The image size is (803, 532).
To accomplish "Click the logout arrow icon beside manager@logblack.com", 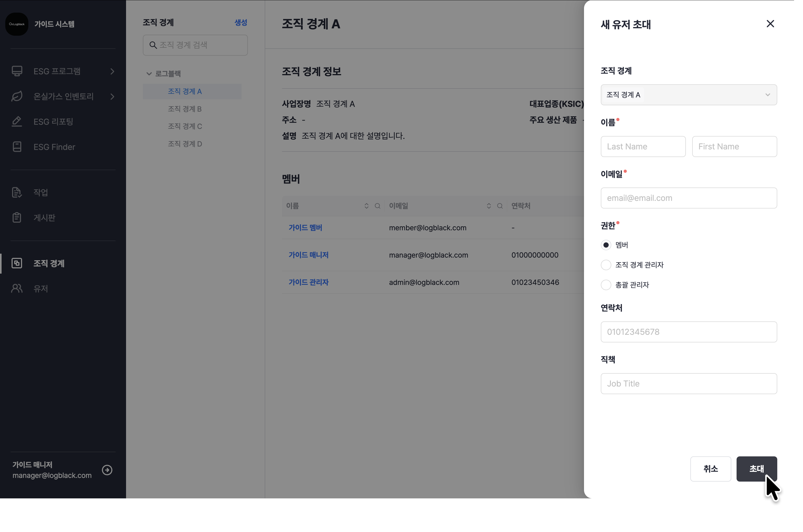I will tap(107, 470).
